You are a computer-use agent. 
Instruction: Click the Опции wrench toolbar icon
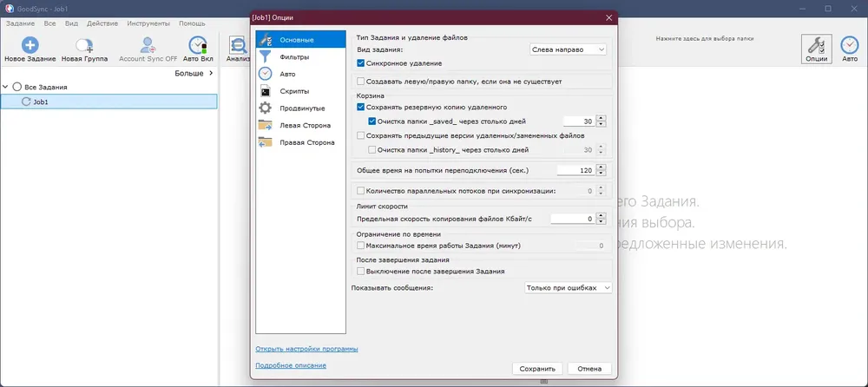pos(817,45)
